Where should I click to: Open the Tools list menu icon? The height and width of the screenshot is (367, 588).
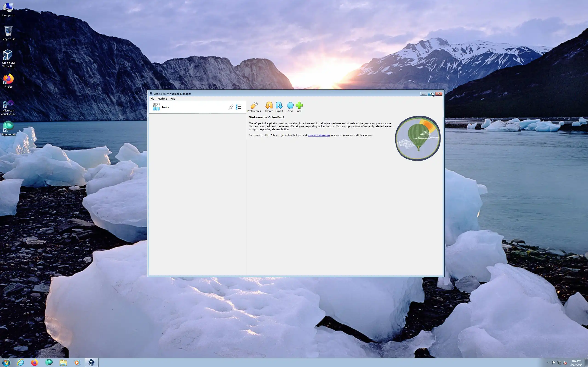(x=238, y=107)
